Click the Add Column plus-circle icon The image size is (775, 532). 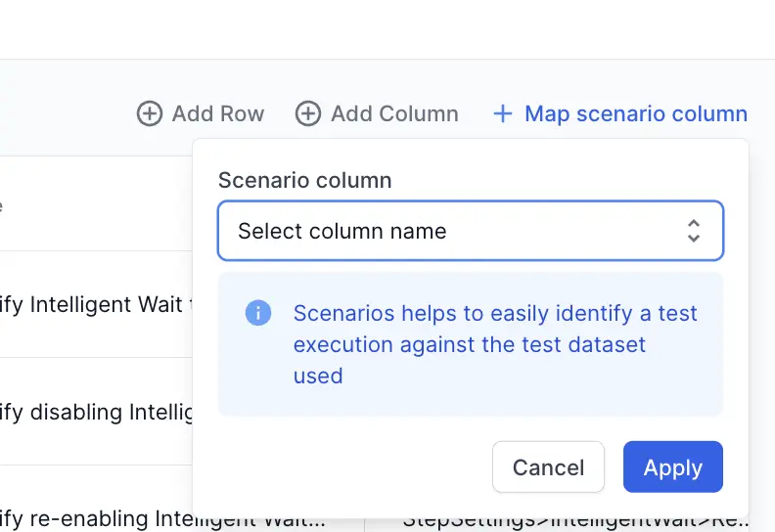coord(308,113)
